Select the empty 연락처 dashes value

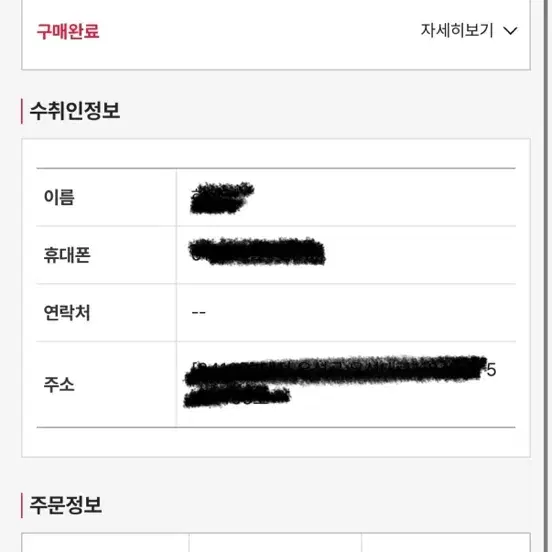[199, 313]
